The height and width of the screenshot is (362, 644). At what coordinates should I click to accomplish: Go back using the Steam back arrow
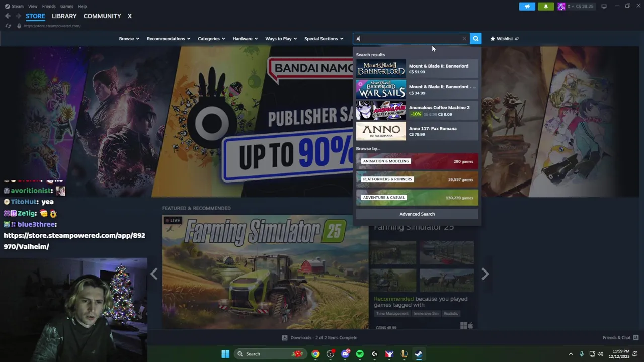click(x=8, y=16)
